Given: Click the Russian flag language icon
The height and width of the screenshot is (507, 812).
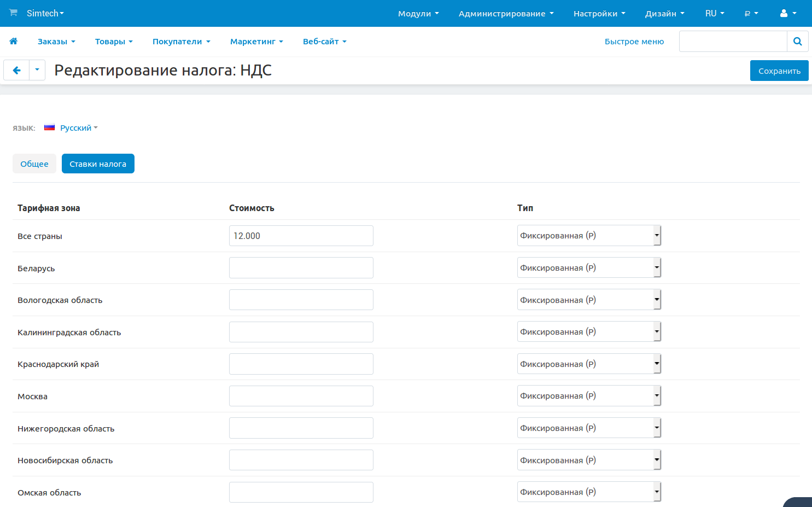Looking at the screenshot, I should point(50,127).
